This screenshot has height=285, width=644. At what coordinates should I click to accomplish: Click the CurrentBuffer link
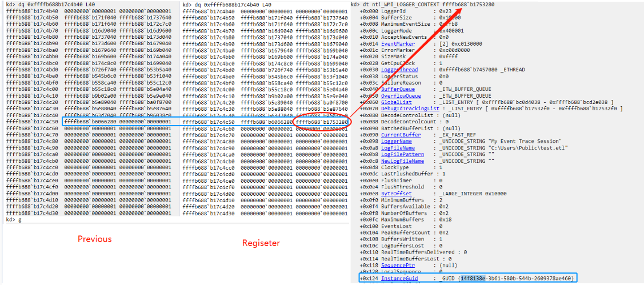pos(401,135)
